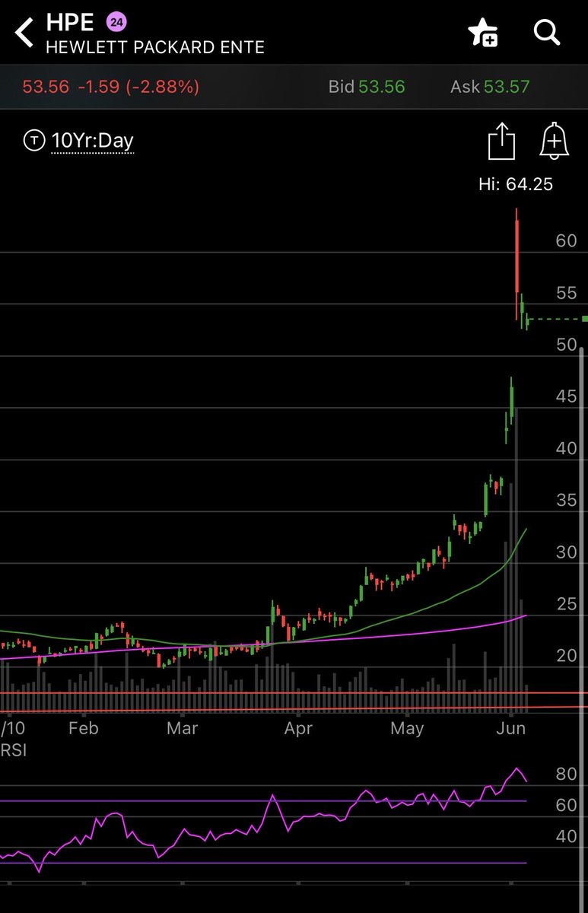Tap the 30 price axis label
588x913 pixels.
tap(566, 552)
